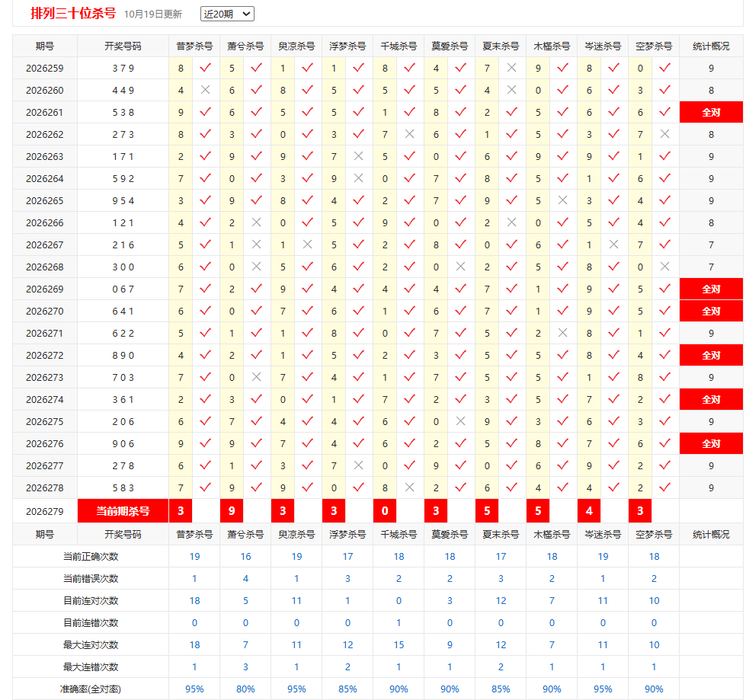Click the red check for 夏末杀号 in row 2026274
The width and height of the screenshot is (746, 700).
511,399
